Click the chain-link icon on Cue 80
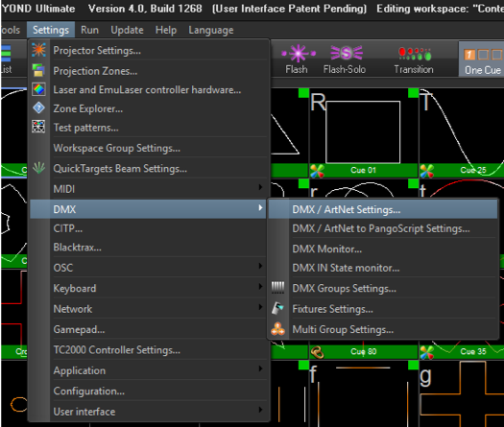Screen dimensions: 504x427 tap(317, 352)
